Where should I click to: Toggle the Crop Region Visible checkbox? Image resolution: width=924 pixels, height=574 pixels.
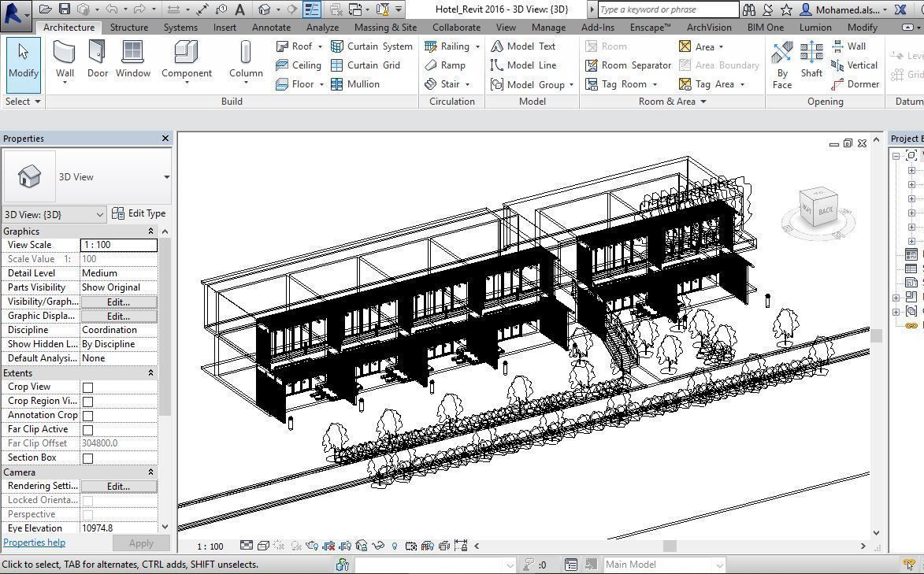pyautogui.click(x=87, y=402)
